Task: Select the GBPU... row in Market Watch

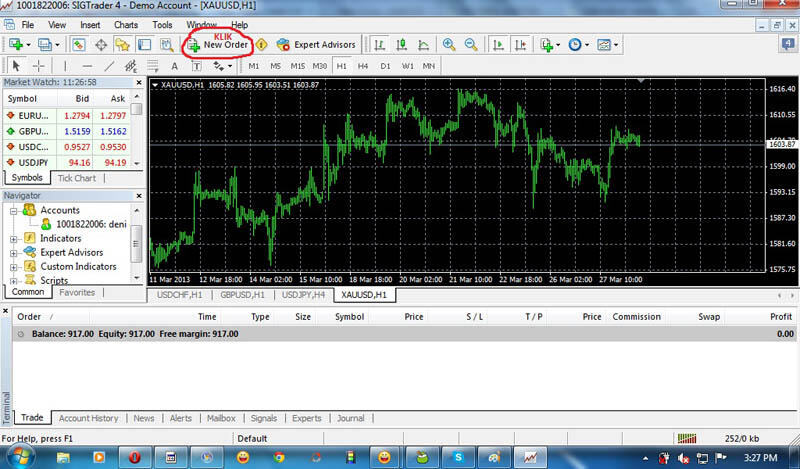Action: coord(67,131)
